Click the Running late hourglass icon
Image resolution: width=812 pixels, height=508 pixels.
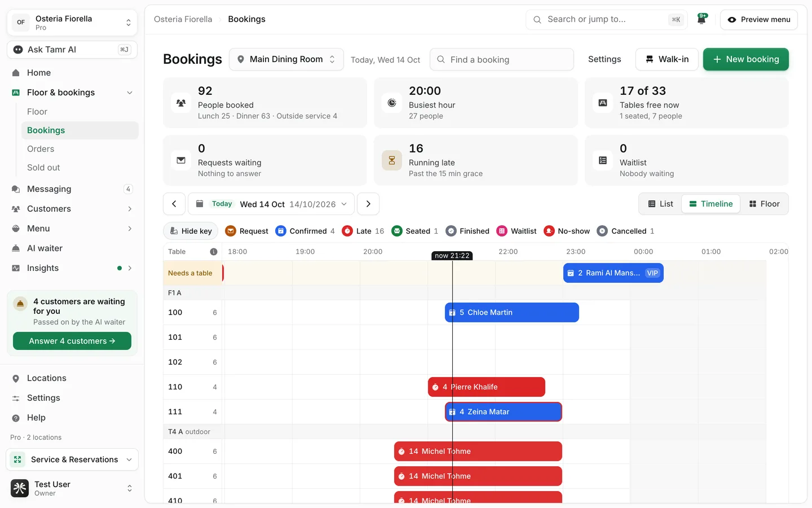[x=392, y=160]
